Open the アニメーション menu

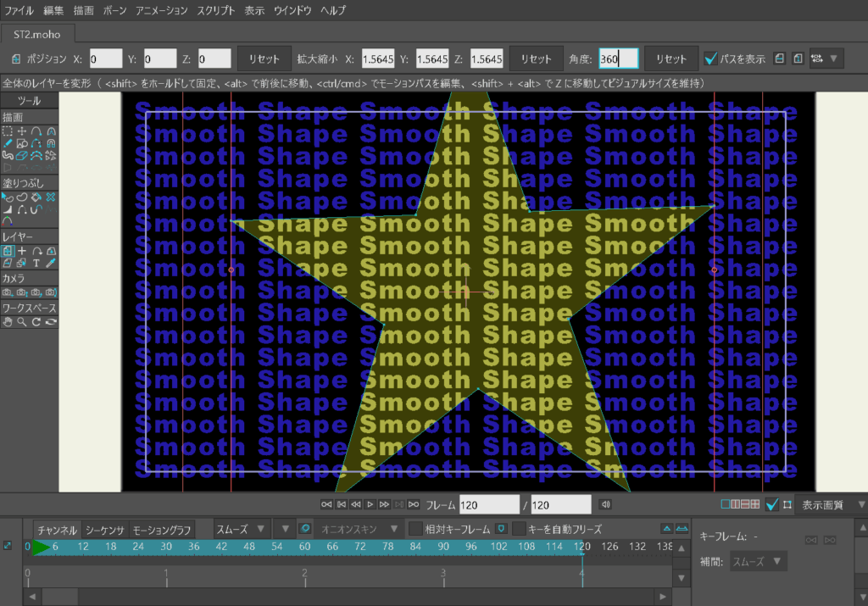tap(161, 11)
